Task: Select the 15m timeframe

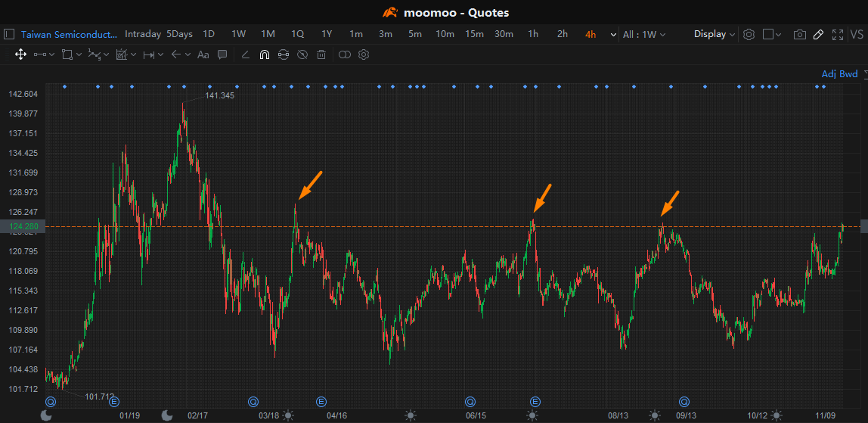Action: click(474, 34)
